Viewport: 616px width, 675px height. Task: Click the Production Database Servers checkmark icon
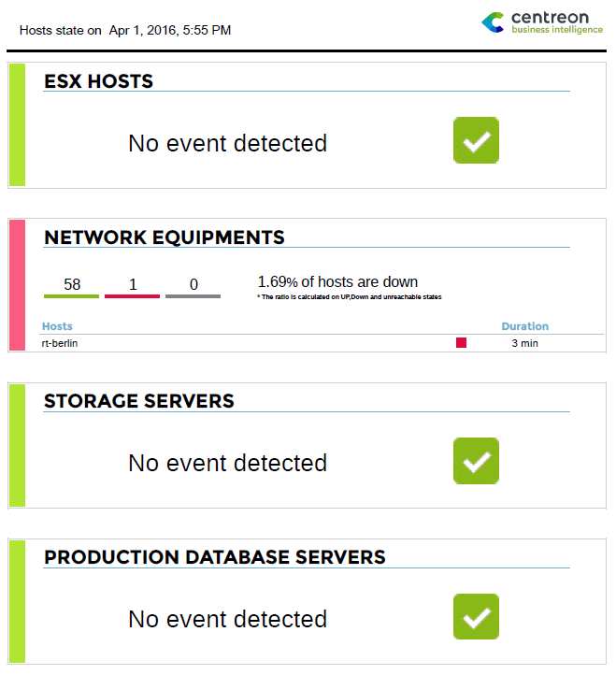(476, 616)
